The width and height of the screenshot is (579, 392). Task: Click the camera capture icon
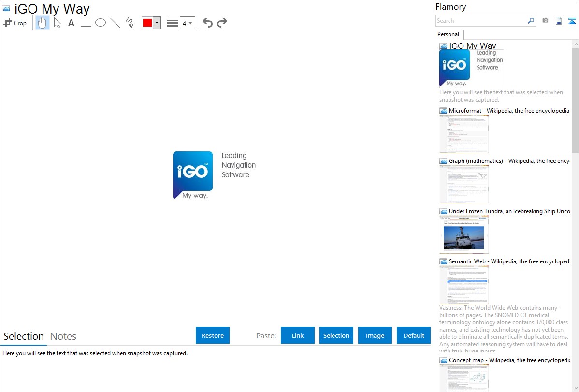(545, 21)
